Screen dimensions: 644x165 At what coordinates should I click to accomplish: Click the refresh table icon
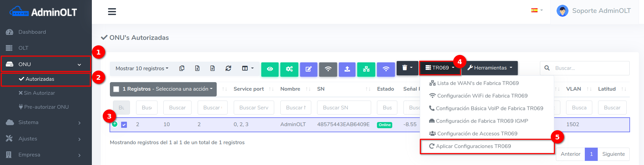pos(228,68)
